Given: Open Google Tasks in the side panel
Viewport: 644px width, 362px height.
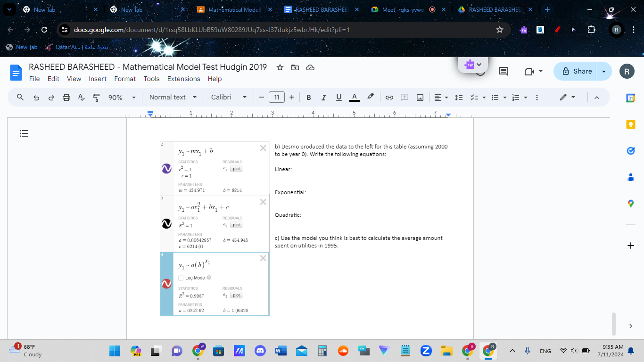Looking at the screenshot, I should tap(631, 151).
